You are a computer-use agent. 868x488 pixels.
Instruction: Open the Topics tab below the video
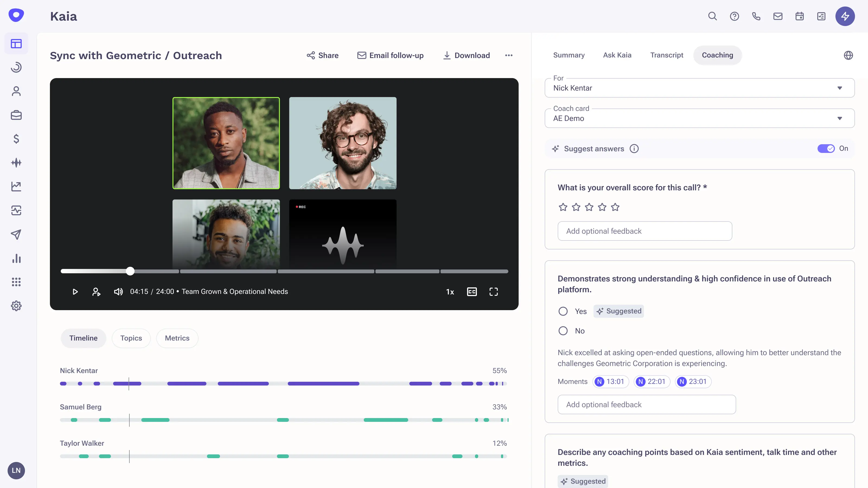tap(131, 338)
